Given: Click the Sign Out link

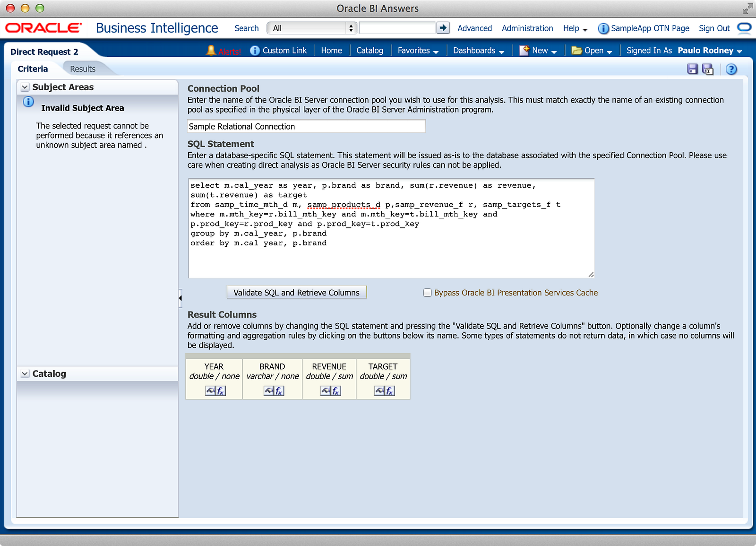Looking at the screenshot, I should point(714,28).
